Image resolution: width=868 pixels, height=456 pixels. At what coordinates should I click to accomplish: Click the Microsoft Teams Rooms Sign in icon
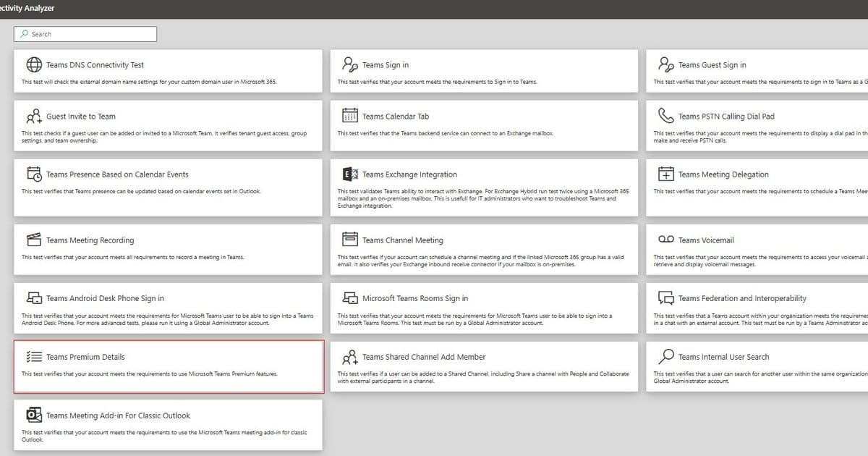pyautogui.click(x=350, y=298)
